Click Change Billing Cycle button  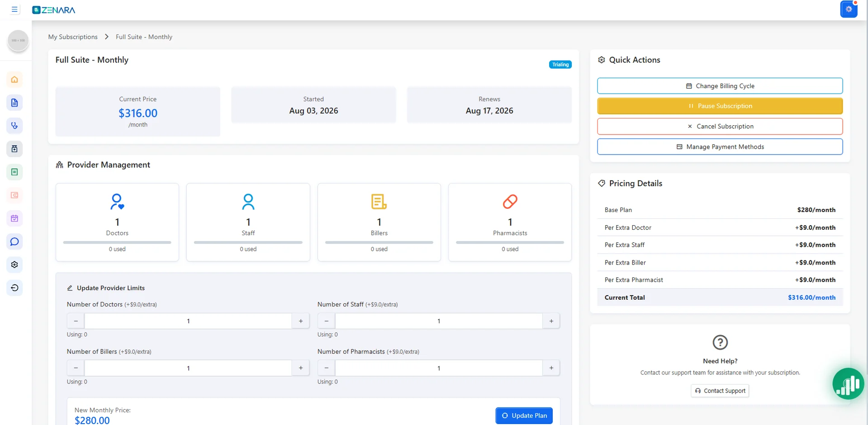point(720,86)
